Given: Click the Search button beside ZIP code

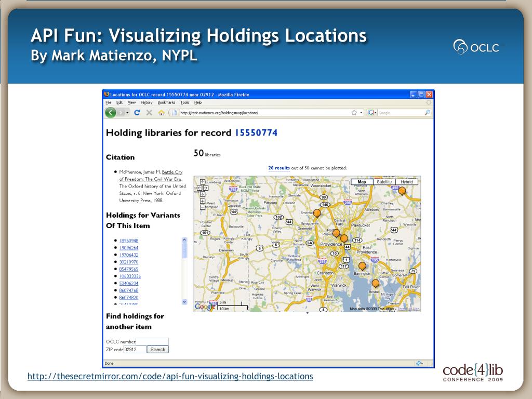Looking at the screenshot, I should (158, 350).
